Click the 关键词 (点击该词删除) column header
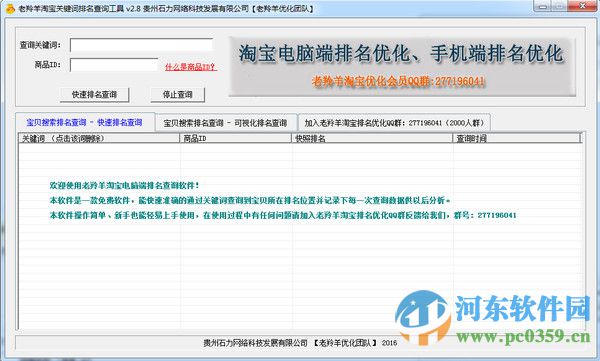600x361 pixels. [99, 138]
